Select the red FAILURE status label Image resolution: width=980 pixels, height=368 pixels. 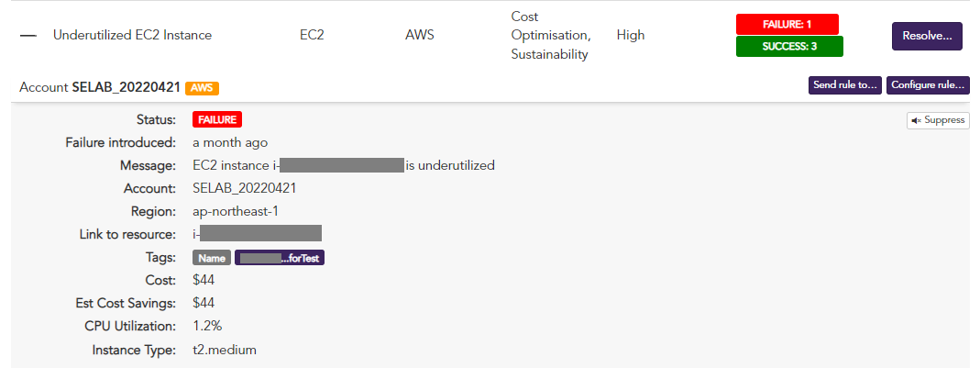[216, 119]
